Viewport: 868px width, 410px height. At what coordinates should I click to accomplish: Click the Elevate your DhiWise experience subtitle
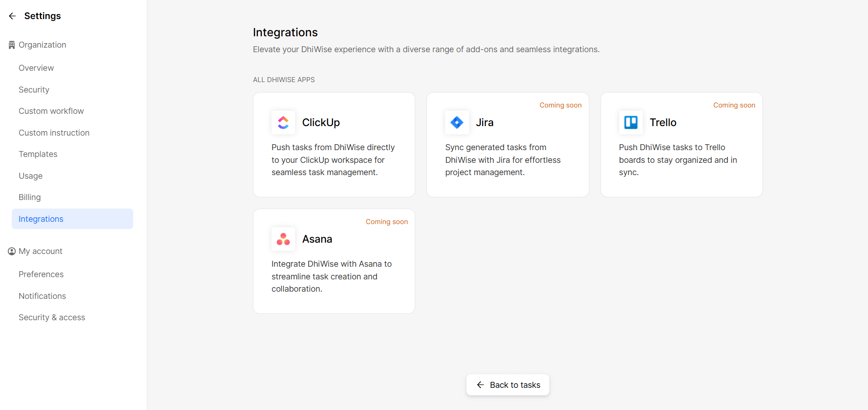pos(426,49)
